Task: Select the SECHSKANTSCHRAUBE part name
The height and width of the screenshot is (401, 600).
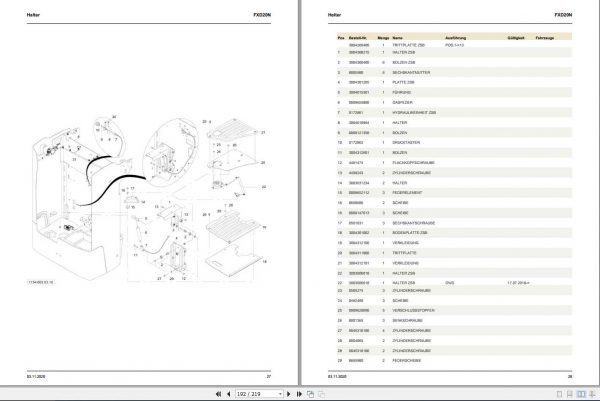Action: tap(413, 223)
